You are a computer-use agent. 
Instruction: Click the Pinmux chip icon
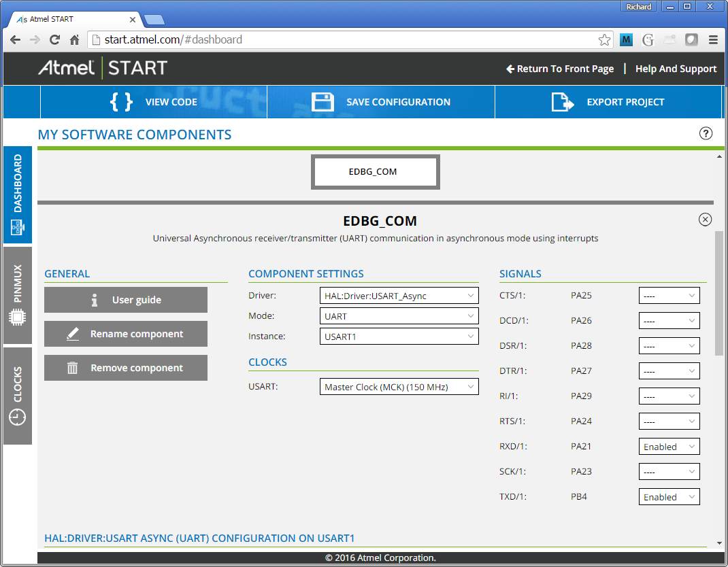coord(17,317)
